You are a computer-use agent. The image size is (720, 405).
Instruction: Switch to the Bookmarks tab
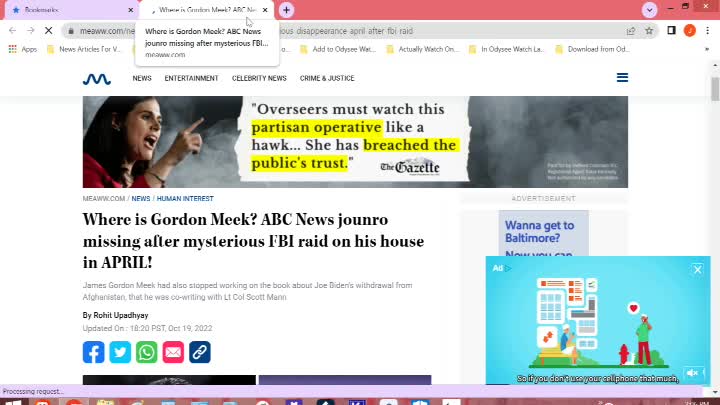click(x=69, y=10)
